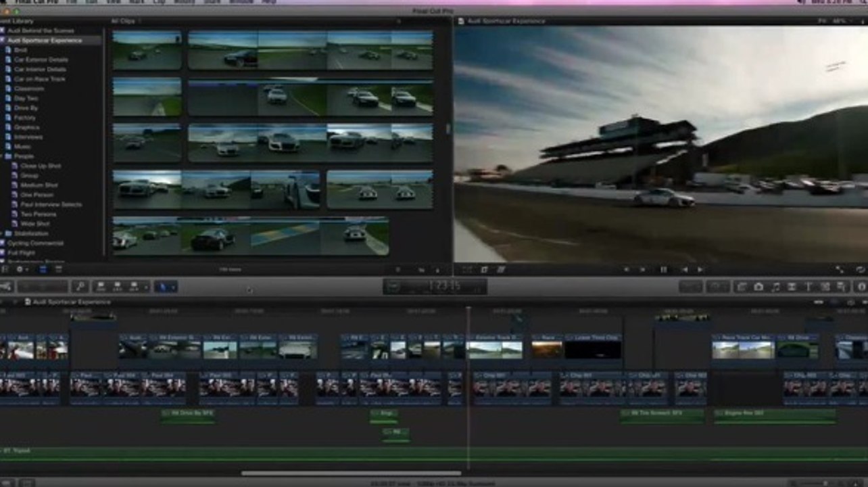This screenshot has width=868, height=487.
Task: Open the keyword editor key icon
Action: (x=80, y=287)
